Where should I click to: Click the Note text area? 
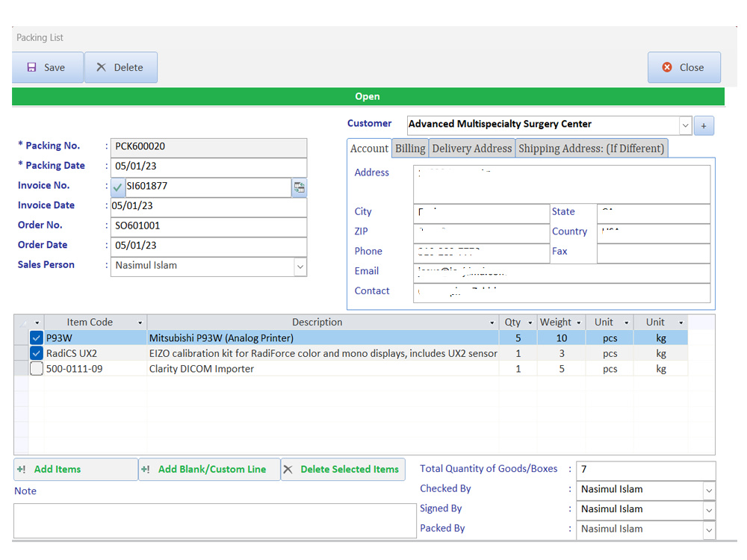215,520
